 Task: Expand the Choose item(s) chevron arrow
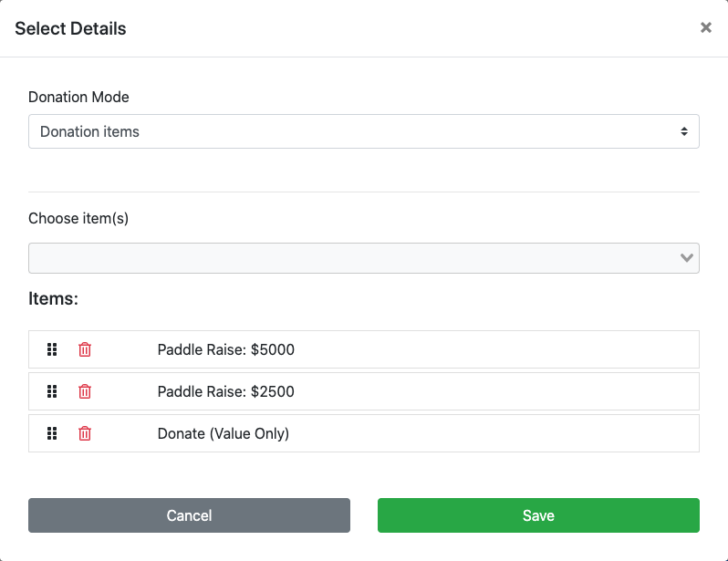tap(688, 258)
